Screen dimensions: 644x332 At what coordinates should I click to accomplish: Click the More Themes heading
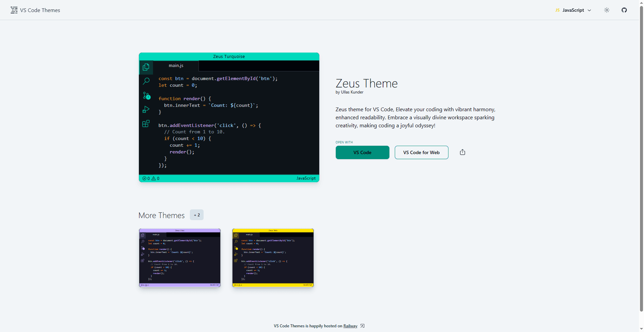point(162,215)
